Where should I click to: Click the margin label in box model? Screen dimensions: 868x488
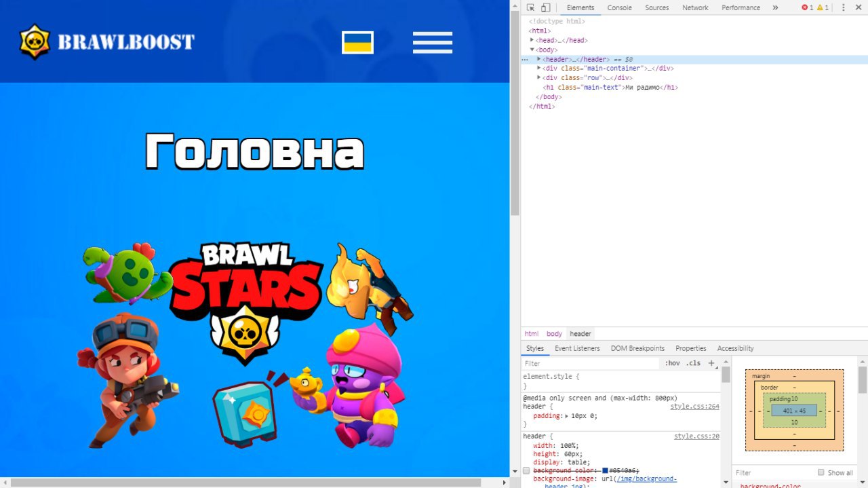tap(761, 376)
